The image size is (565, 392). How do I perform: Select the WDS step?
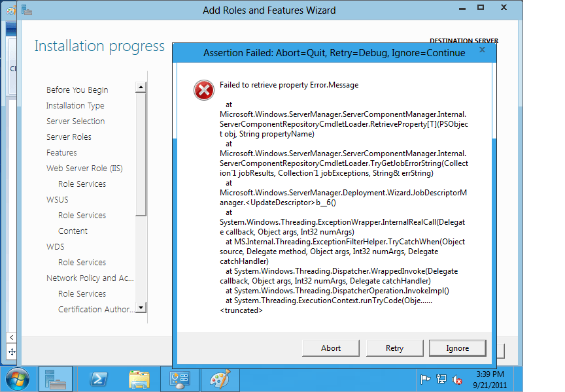55,246
